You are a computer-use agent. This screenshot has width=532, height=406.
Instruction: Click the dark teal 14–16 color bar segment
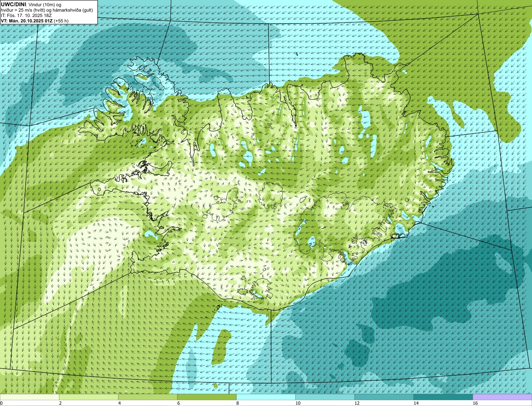click(x=443, y=397)
